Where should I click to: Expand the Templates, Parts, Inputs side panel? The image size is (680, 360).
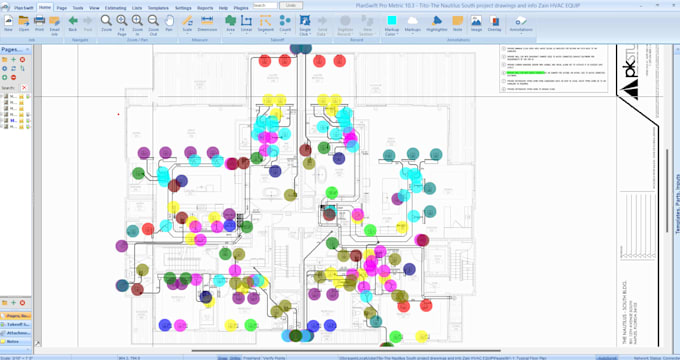(x=677, y=204)
